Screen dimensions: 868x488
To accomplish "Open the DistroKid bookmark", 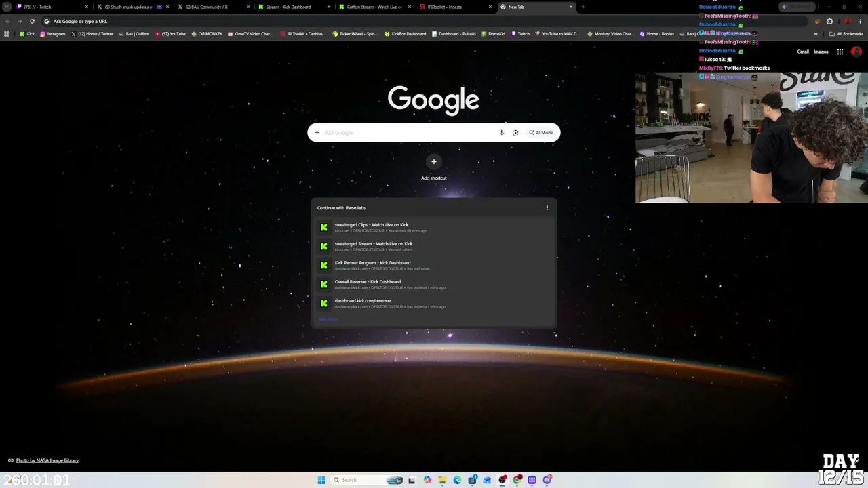I will pos(493,34).
